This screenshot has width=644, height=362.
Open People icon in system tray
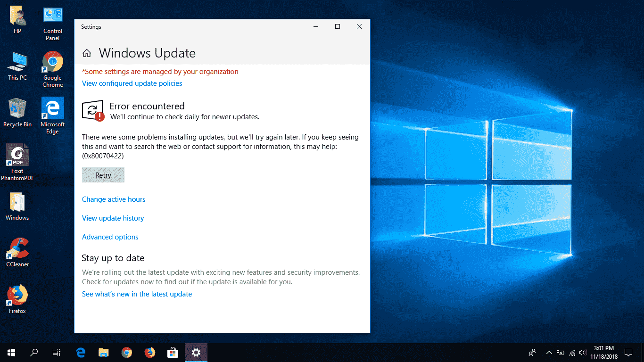(532, 352)
